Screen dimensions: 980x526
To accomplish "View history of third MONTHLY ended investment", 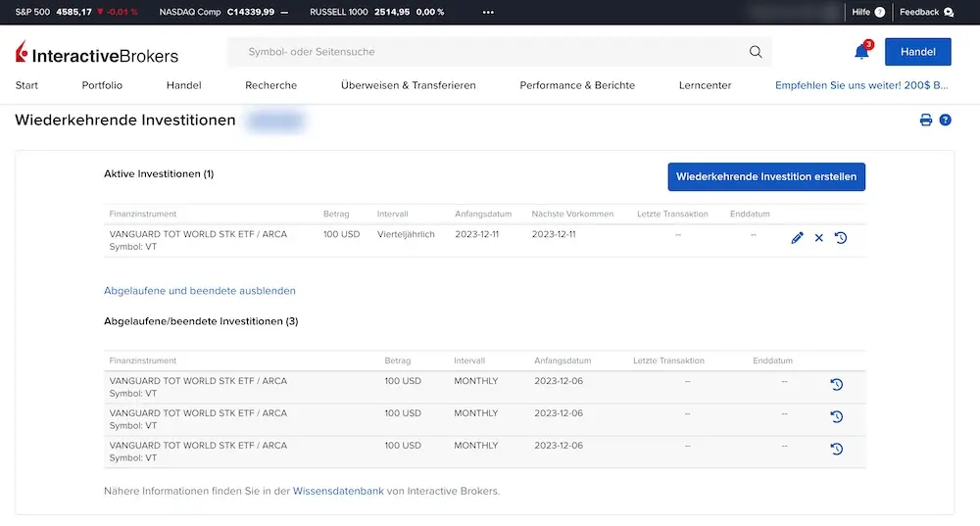I will pyautogui.click(x=836, y=450).
